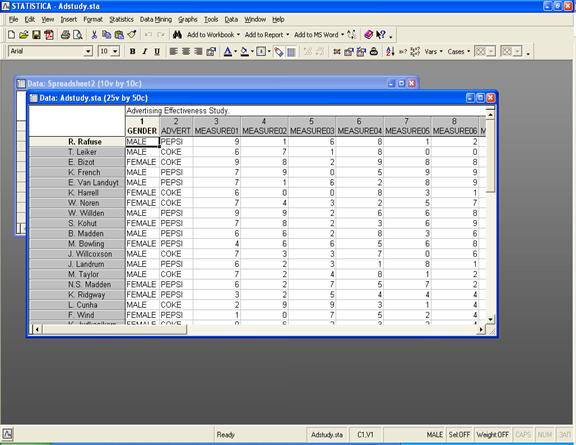
Task: Click the Print Preview icon
Action: pos(78,35)
